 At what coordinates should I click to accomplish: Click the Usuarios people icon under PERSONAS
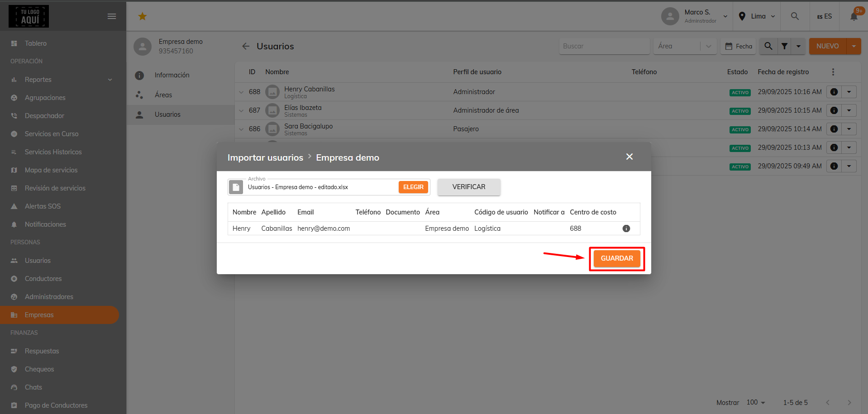[14, 261]
